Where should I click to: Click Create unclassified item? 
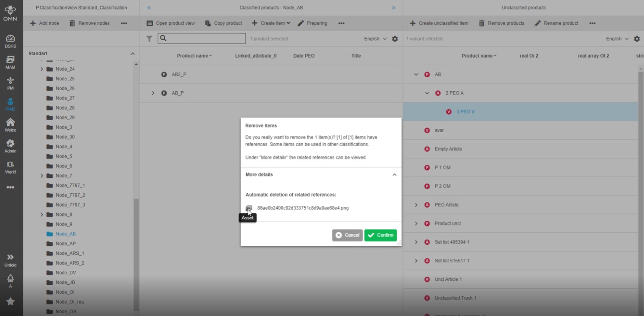pos(439,23)
